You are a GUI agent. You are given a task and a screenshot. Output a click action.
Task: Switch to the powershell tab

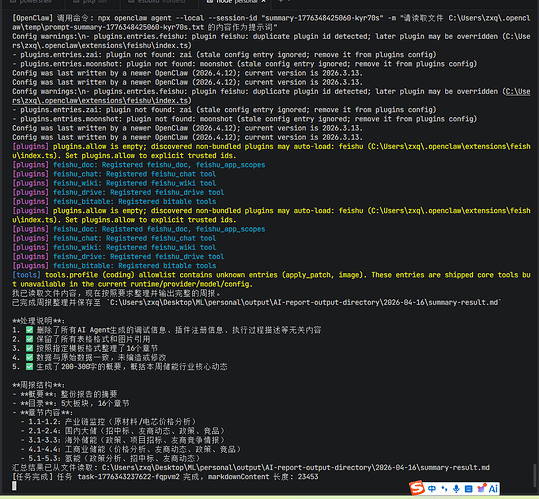pyautogui.click(x=34, y=1)
